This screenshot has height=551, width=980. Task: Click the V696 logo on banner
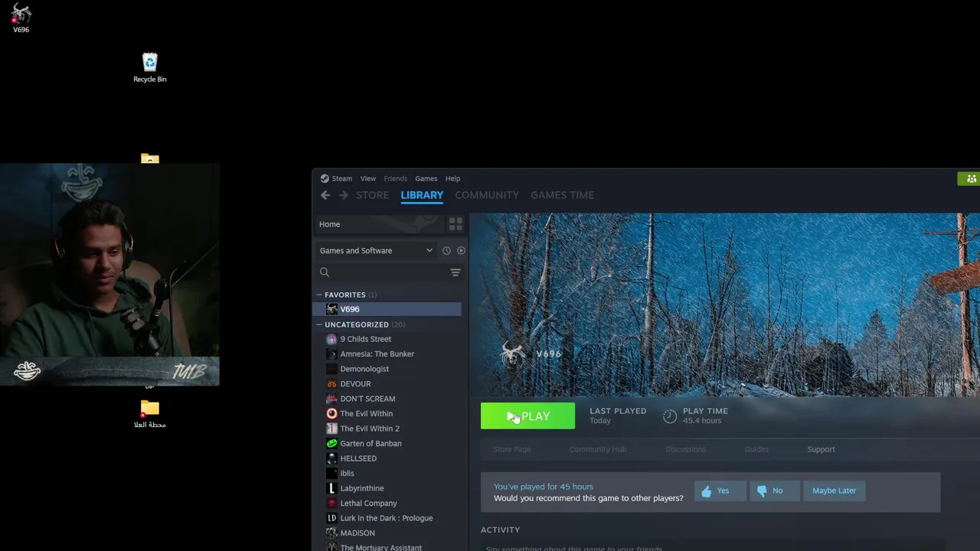pyautogui.click(x=531, y=354)
